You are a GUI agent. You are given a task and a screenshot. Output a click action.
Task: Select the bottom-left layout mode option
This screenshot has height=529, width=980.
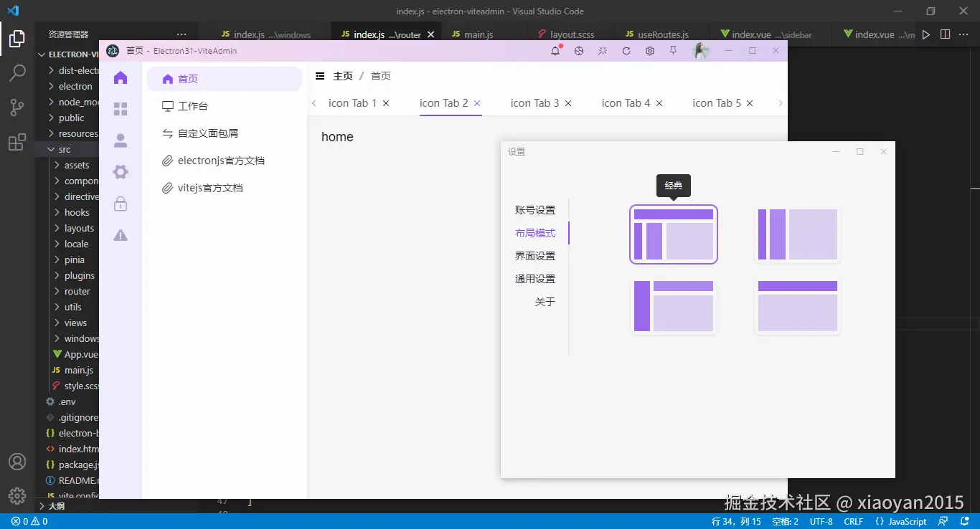673,306
